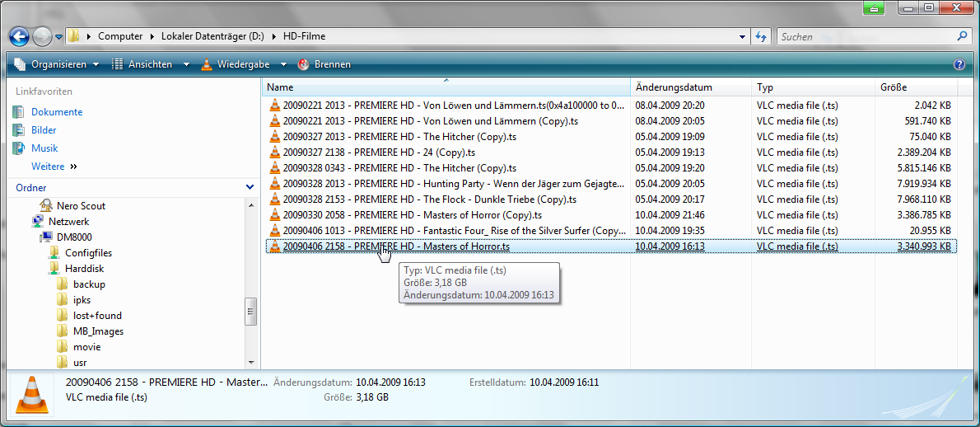Refresh the folder view
The width and height of the screenshot is (980, 427).
[x=761, y=36]
